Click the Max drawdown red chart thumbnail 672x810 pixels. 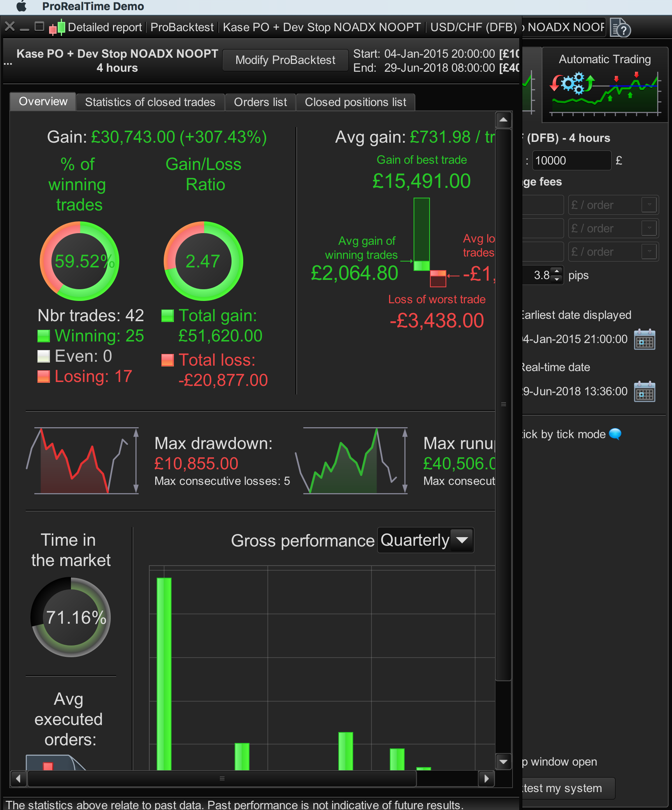pos(83,461)
